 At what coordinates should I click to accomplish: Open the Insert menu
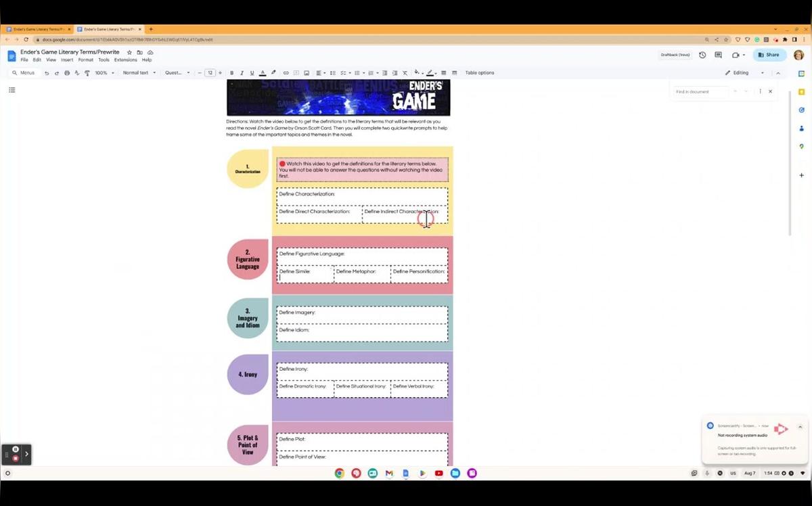click(67, 60)
